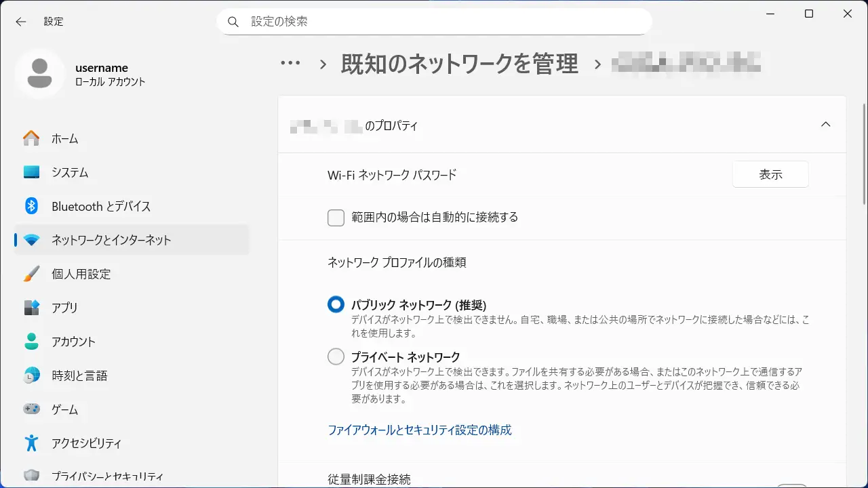868x488 pixels.
Task: Go to 既知のネットワークを管理 breadcrumb
Action: [x=459, y=64]
